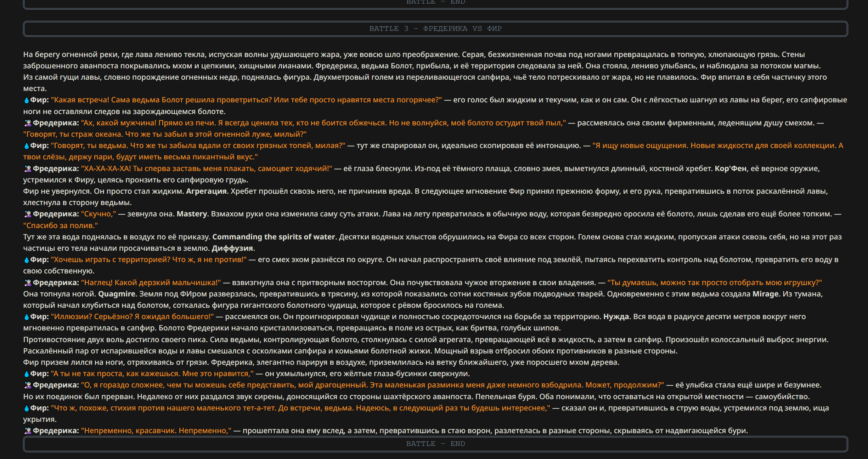868x459 pixels.
Task: Click speaker name "Фредерика:" before "Непременно, красавчик"
Action: click(56, 431)
